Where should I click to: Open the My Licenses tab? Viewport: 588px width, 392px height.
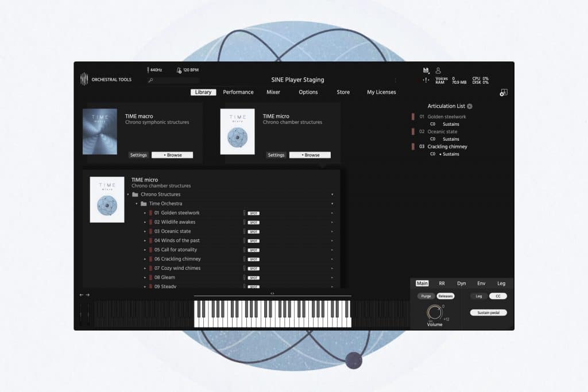click(x=381, y=92)
